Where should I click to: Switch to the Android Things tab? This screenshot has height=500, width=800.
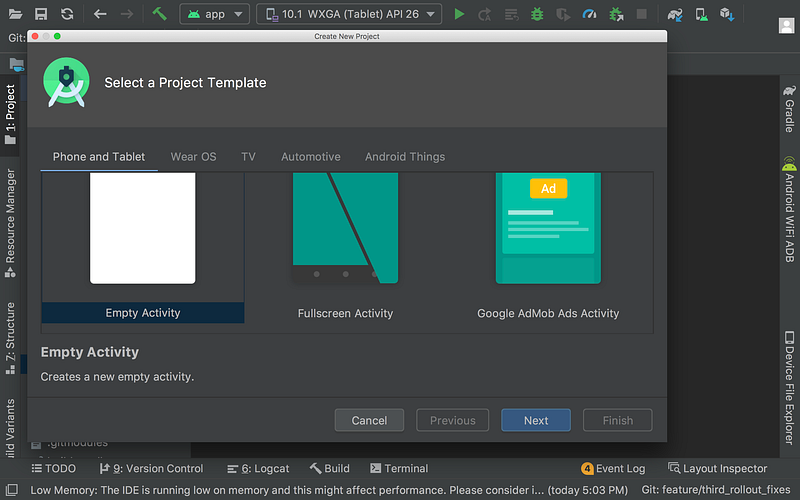pos(405,157)
